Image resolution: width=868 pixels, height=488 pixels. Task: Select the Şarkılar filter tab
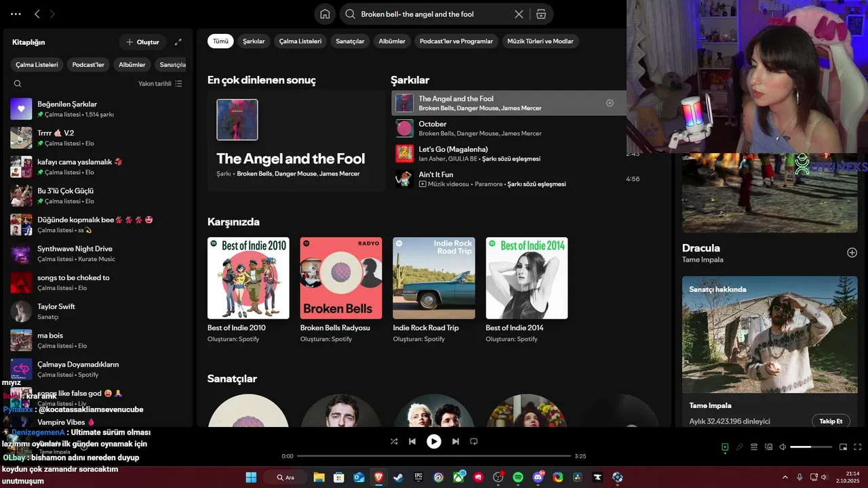(254, 41)
